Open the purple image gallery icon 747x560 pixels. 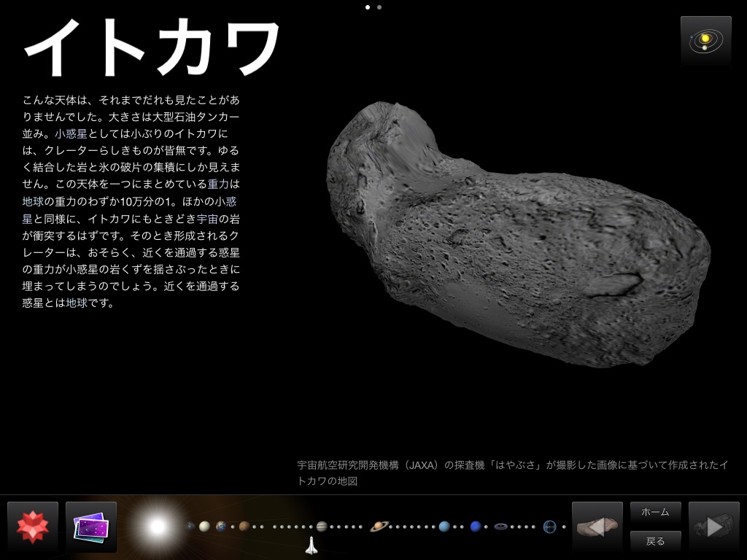pyautogui.click(x=91, y=526)
